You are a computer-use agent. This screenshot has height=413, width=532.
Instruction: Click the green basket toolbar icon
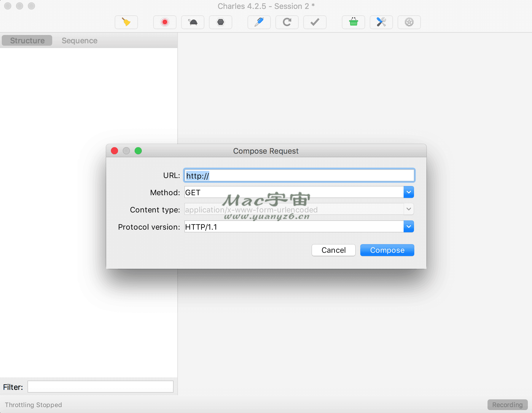point(353,22)
